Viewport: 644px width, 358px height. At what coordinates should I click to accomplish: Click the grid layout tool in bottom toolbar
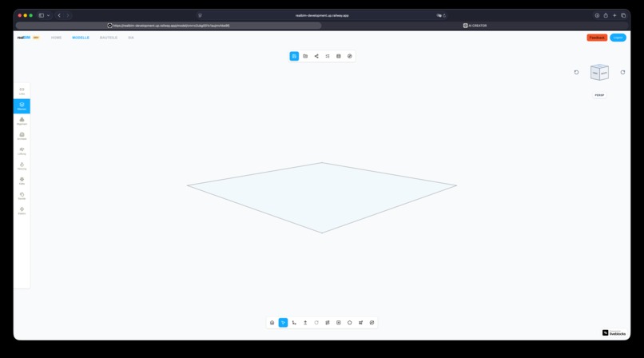pyautogui.click(x=328, y=323)
